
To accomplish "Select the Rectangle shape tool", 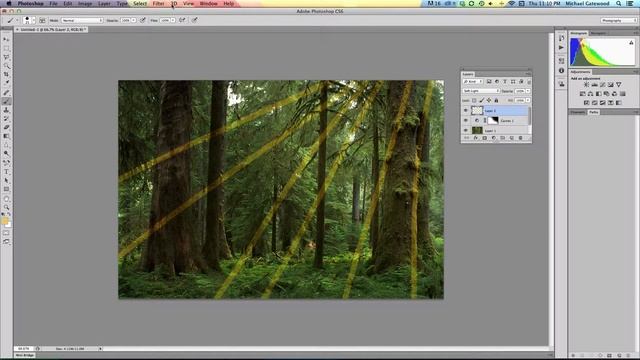I will point(6,189).
